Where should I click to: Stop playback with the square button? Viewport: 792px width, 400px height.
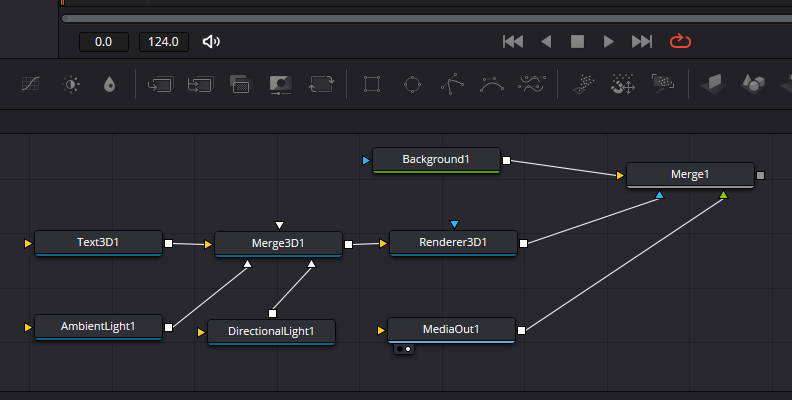click(x=577, y=41)
